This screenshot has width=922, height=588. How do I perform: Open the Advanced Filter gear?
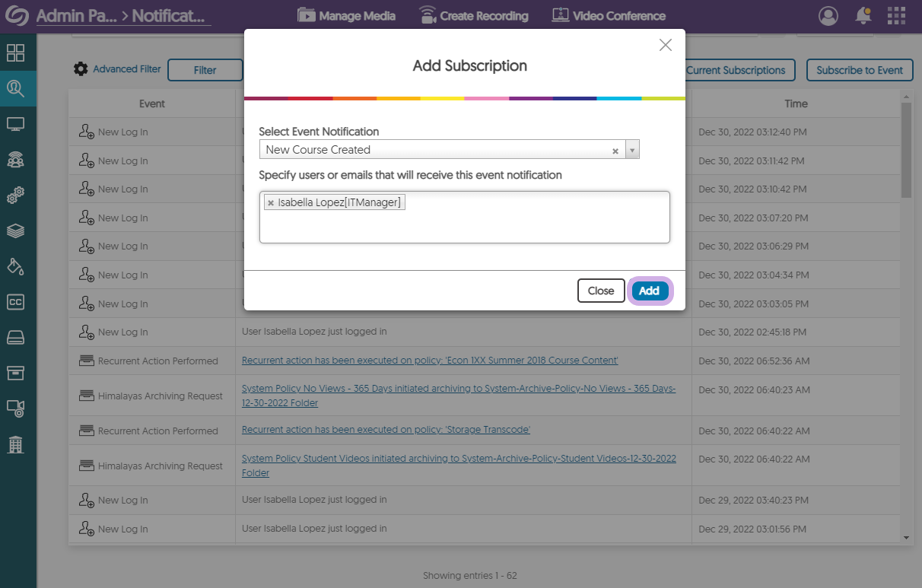pyautogui.click(x=81, y=69)
